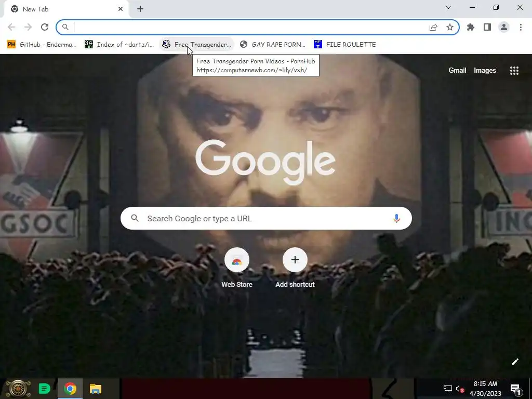Screen dimensions: 532x399
Task: Open the profile avatar menu
Action: (504, 27)
